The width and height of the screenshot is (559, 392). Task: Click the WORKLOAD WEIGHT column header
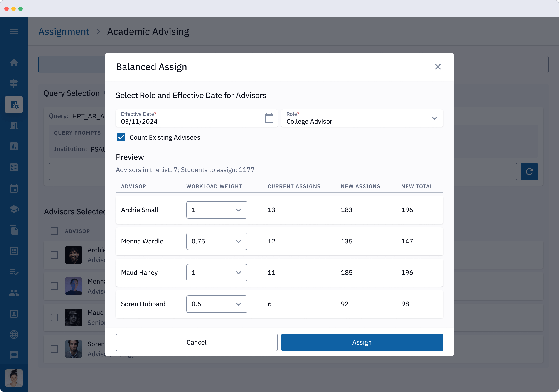pyautogui.click(x=214, y=186)
